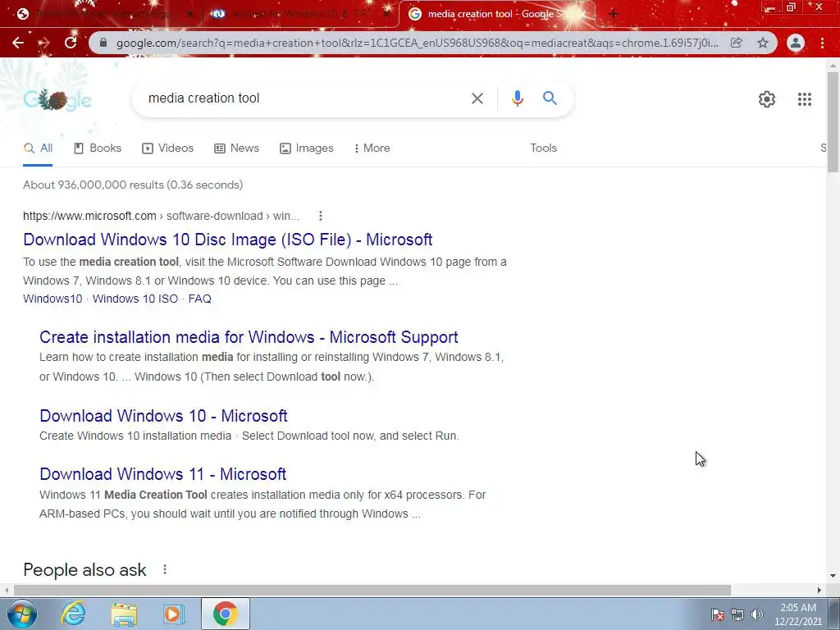Open a new tab with the plus button
This screenshot has width=840, height=630.
pyautogui.click(x=614, y=14)
